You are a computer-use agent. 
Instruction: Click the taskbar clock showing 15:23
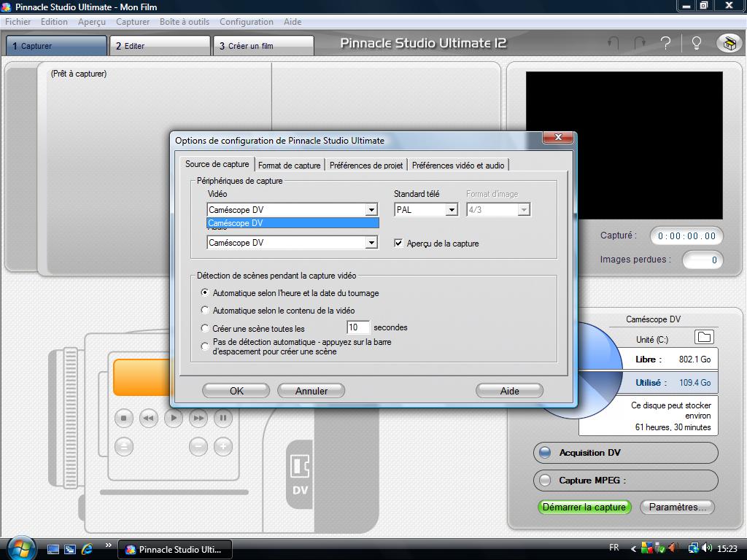tap(727, 549)
